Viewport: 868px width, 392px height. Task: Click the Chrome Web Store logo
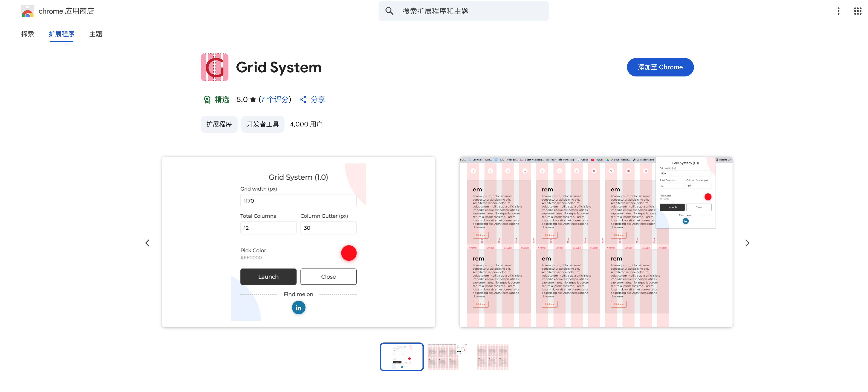[28, 11]
